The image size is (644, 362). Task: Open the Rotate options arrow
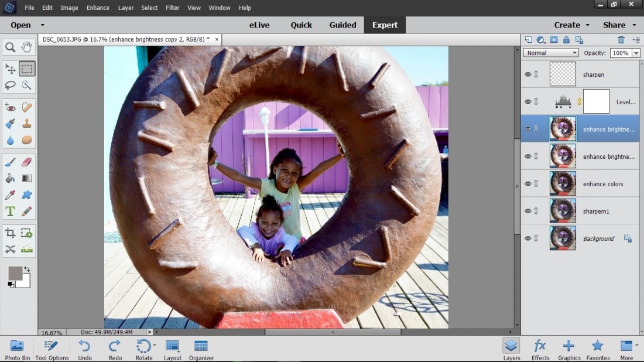point(155,346)
